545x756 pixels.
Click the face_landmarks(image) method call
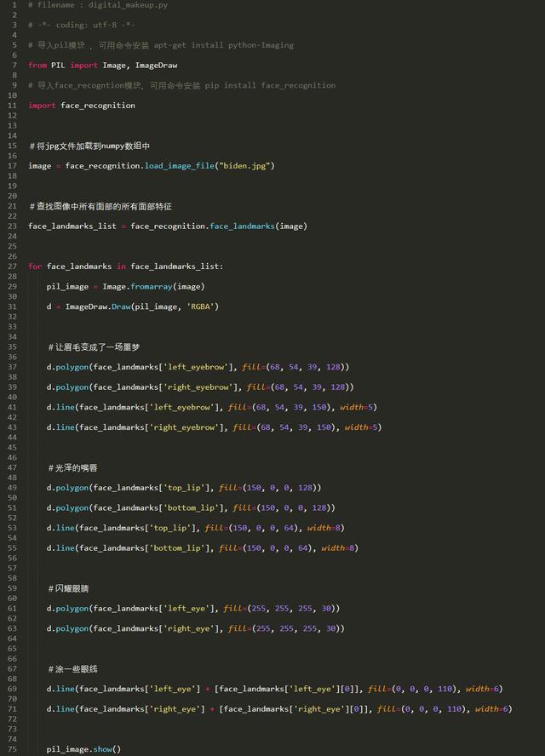pyautogui.click(x=258, y=226)
